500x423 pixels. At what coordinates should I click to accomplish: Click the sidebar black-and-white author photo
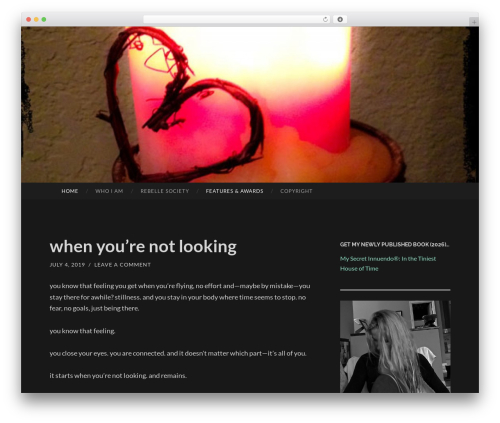click(x=395, y=347)
